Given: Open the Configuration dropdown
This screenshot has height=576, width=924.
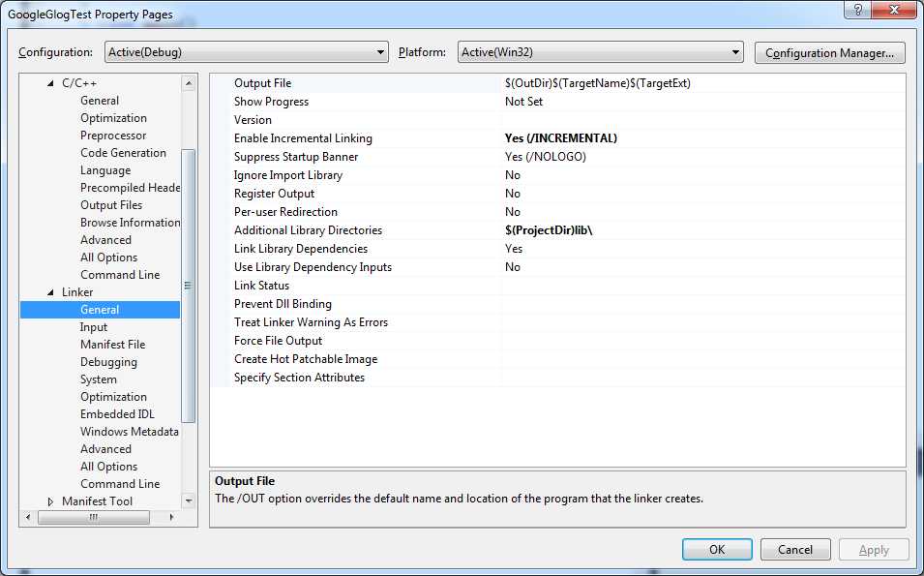Looking at the screenshot, I should (x=247, y=52).
